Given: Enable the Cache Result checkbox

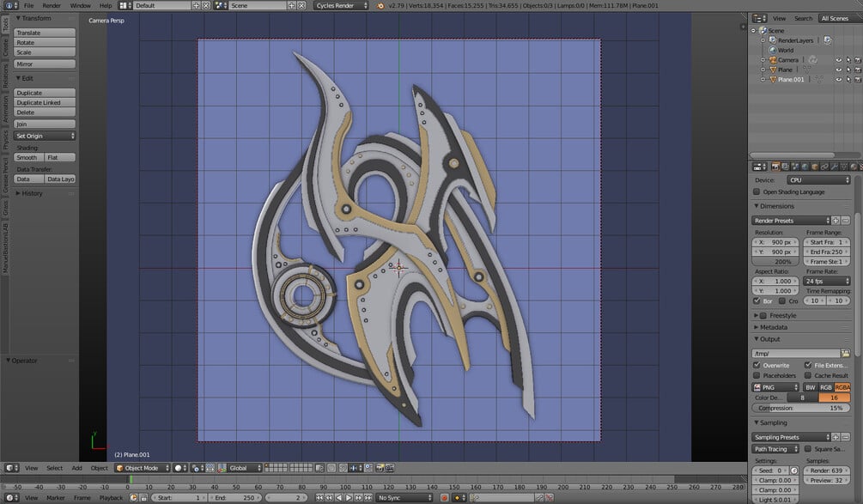Looking at the screenshot, I should pyautogui.click(x=808, y=376).
